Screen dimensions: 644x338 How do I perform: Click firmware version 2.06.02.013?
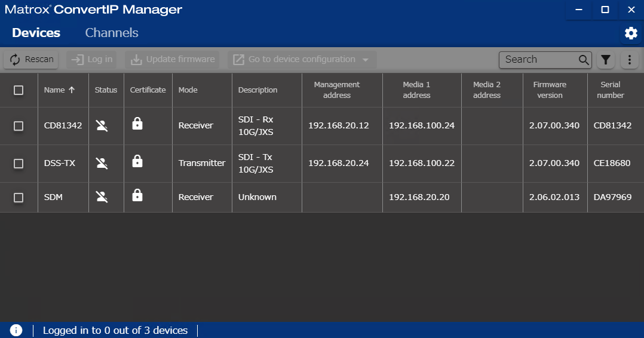click(554, 197)
